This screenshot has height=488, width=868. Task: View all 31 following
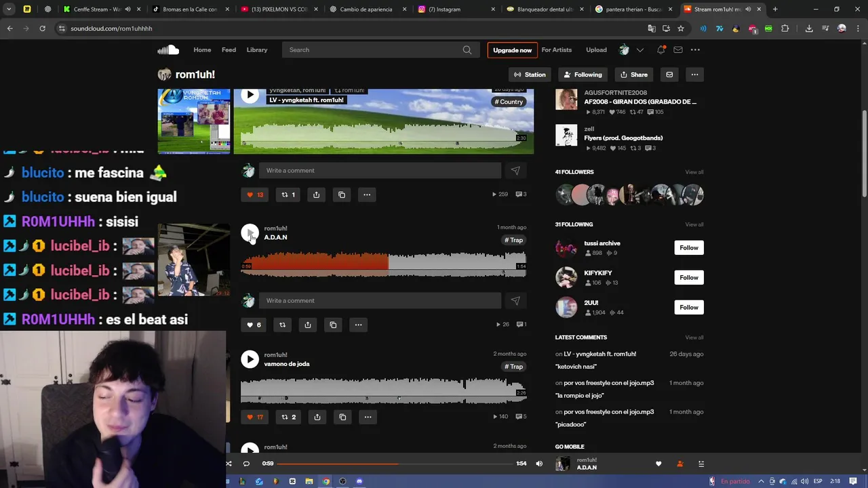694,224
